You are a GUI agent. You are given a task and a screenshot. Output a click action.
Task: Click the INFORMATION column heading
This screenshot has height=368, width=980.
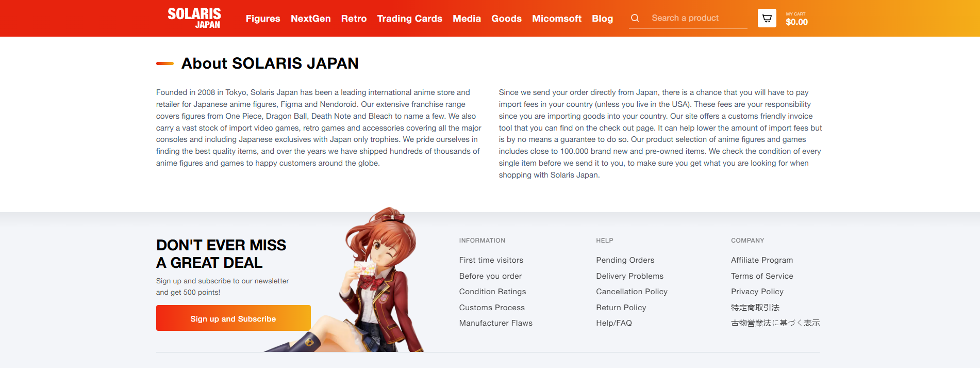(482, 241)
